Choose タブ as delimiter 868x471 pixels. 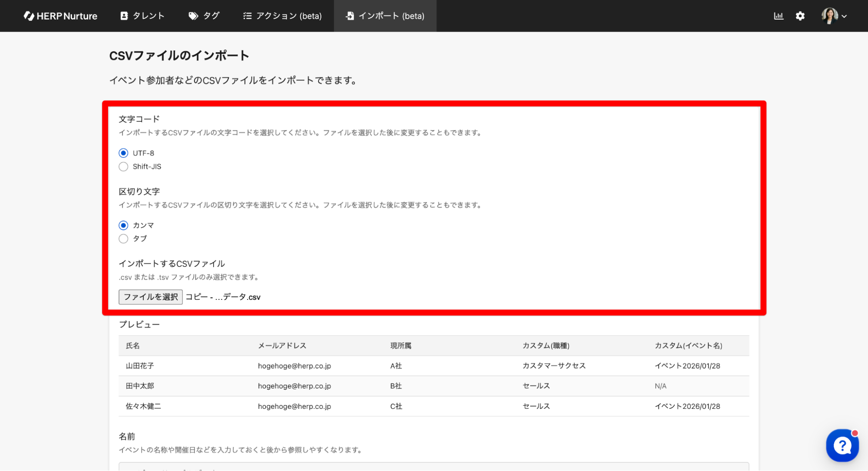point(123,239)
